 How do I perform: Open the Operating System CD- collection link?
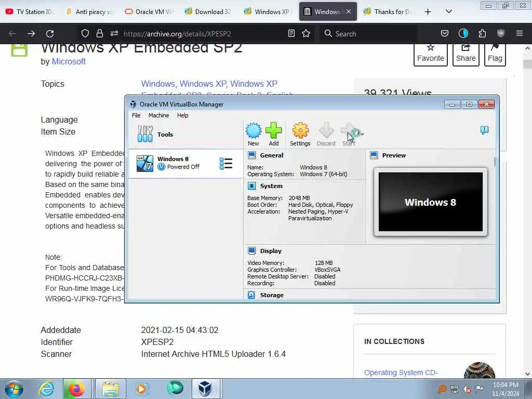(401, 373)
